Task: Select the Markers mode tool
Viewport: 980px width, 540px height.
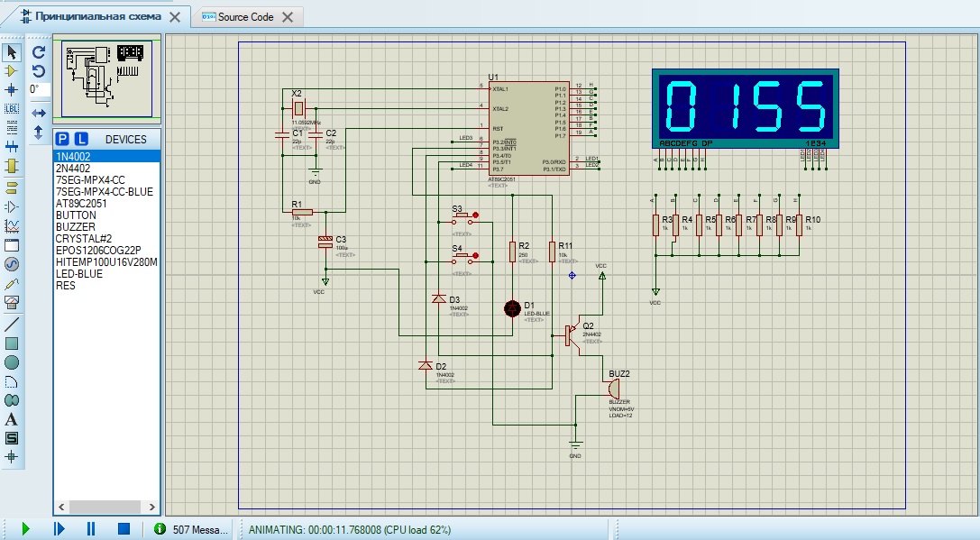Action: (11, 456)
